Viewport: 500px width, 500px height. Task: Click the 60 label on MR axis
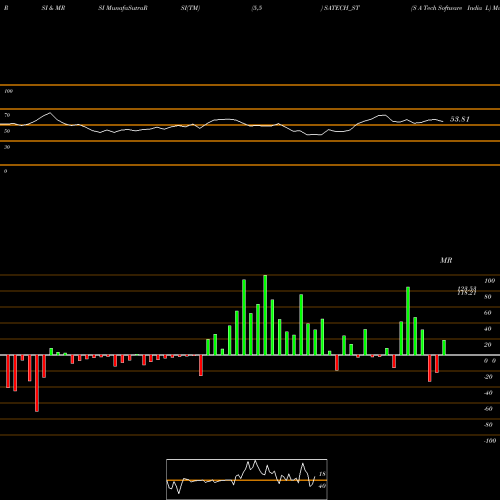[x=488, y=313]
